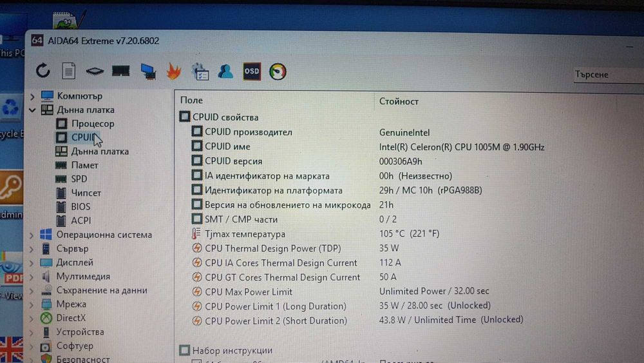Select the Сървър category
The image size is (644, 363).
72,248
